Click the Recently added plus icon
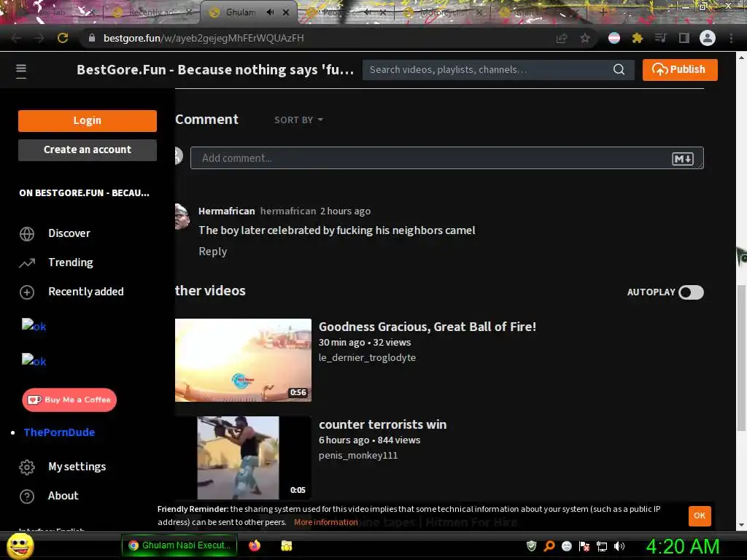 27,292
